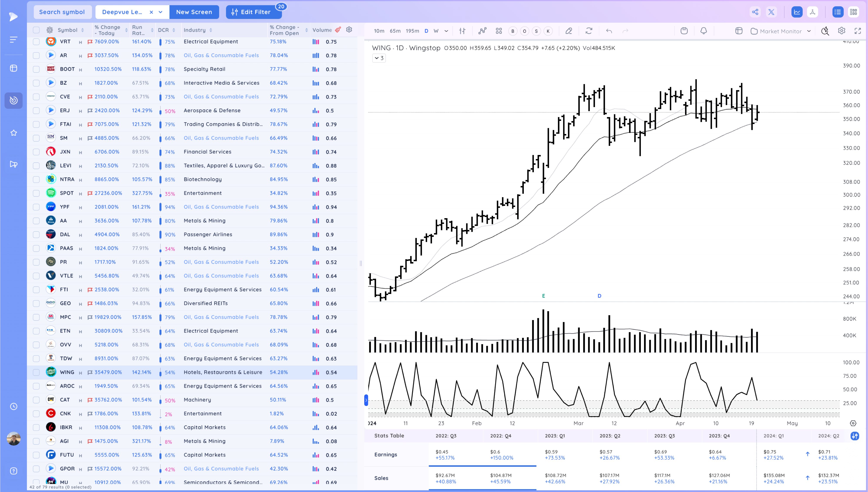The height and width of the screenshot is (492, 868).
Task: Open column settings gear in table header
Action: point(49,30)
